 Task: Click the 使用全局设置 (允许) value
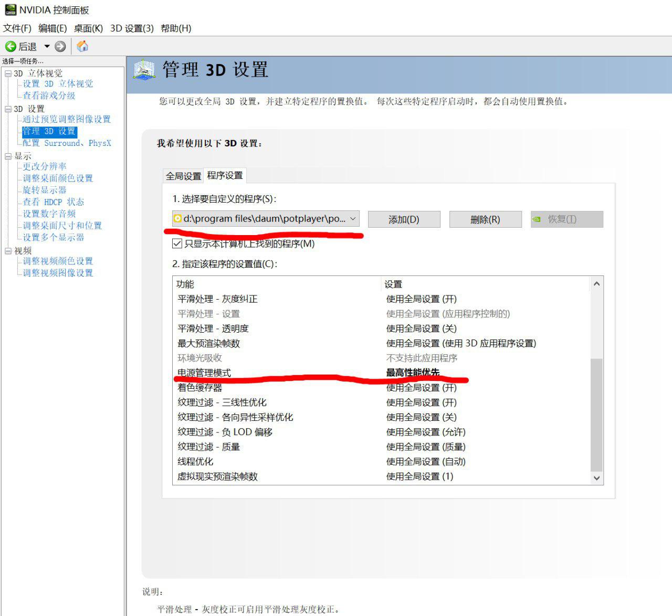(426, 432)
